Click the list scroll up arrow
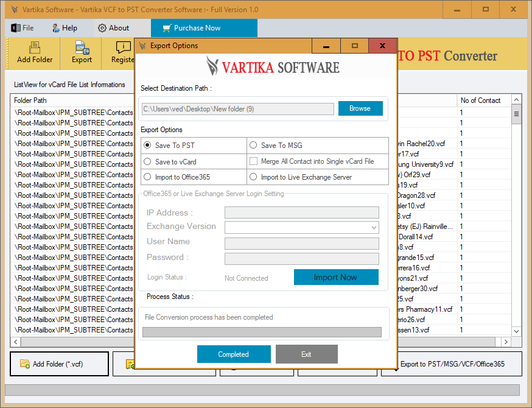Viewport: 532px width, 408px height. 516,100
